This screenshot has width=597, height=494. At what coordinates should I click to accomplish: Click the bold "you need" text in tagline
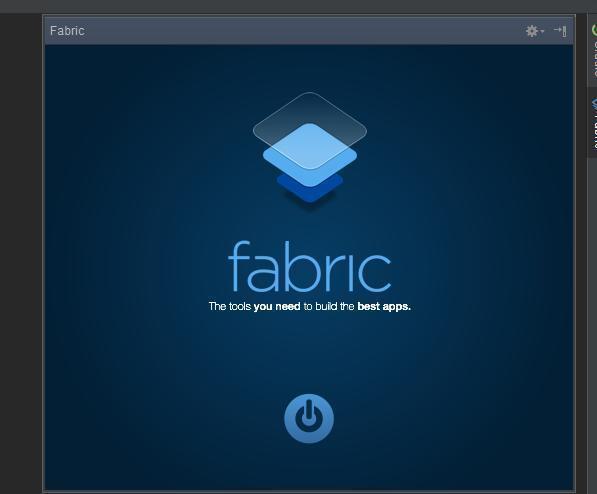tap(277, 306)
